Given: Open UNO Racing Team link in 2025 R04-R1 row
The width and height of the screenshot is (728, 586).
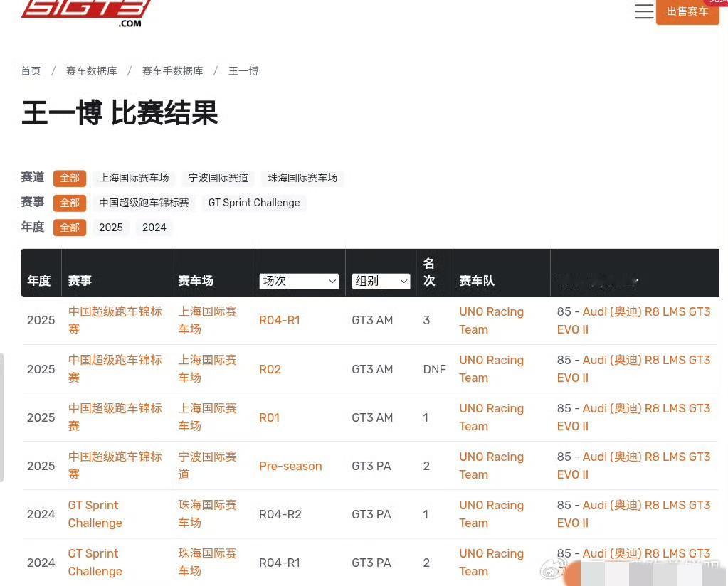Looking at the screenshot, I should click(x=491, y=320).
